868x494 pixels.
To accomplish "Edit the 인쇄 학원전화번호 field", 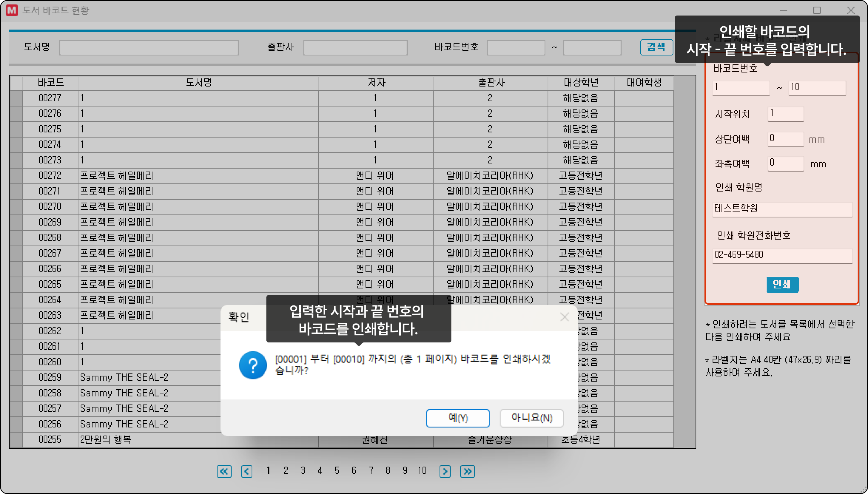I will pyautogui.click(x=782, y=255).
